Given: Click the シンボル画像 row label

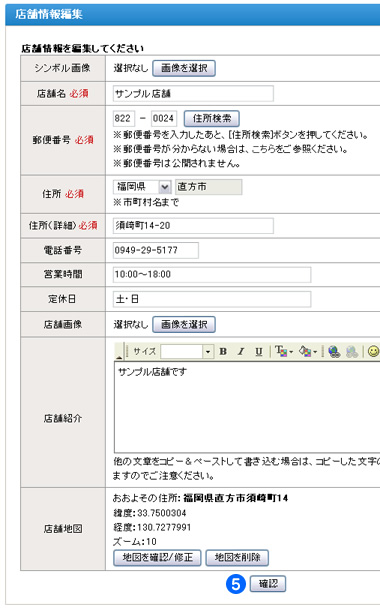Looking at the screenshot, I should point(62,68).
